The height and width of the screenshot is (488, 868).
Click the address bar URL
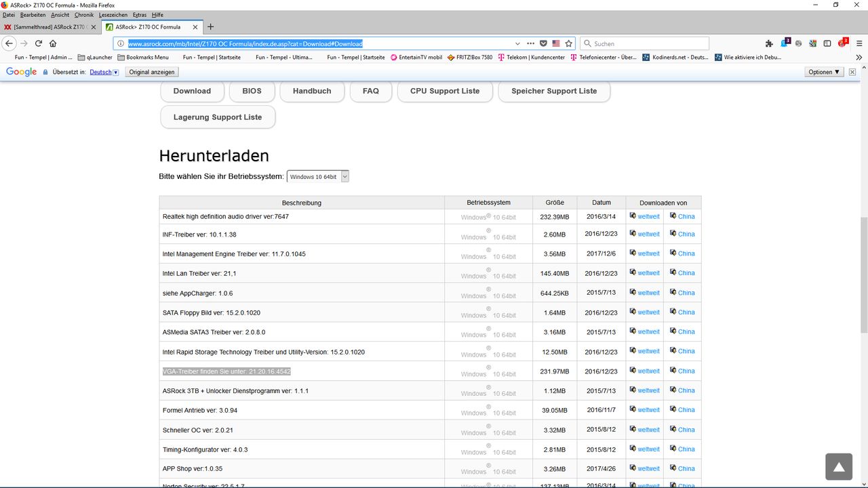click(x=245, y=43)
